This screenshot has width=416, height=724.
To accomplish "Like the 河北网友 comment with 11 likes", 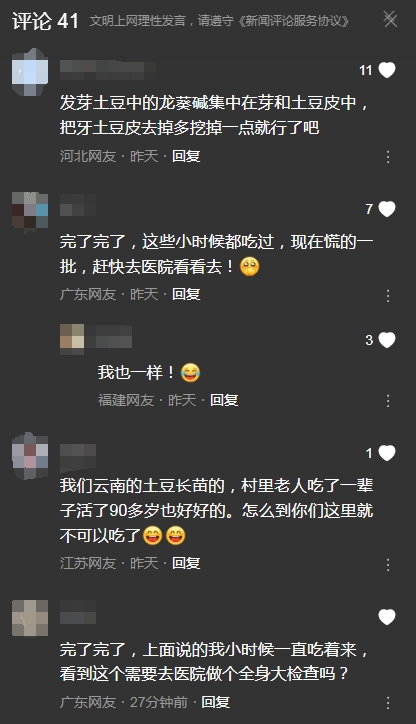I will point(387,70).
